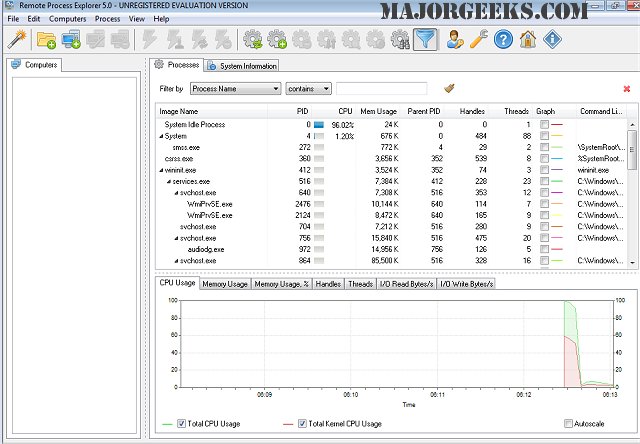The height and width of the screenshot is (444, 640).
Task: Open the Process menu
Action: click(x=107, y=19)
